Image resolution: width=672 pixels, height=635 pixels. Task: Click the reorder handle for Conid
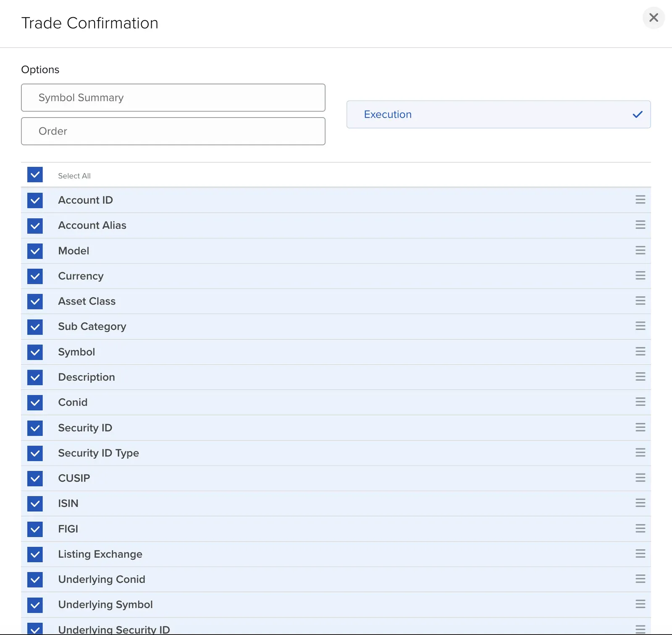tap(640, 402)
